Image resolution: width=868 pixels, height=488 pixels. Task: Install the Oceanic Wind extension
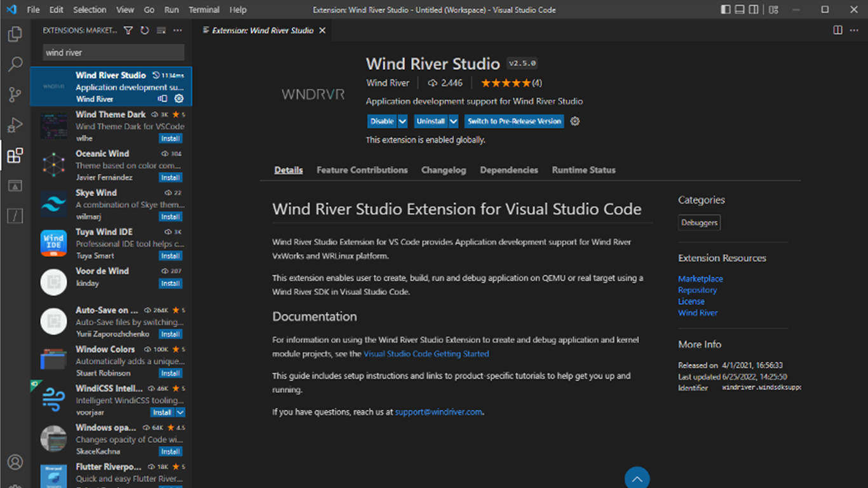[170, 178]
